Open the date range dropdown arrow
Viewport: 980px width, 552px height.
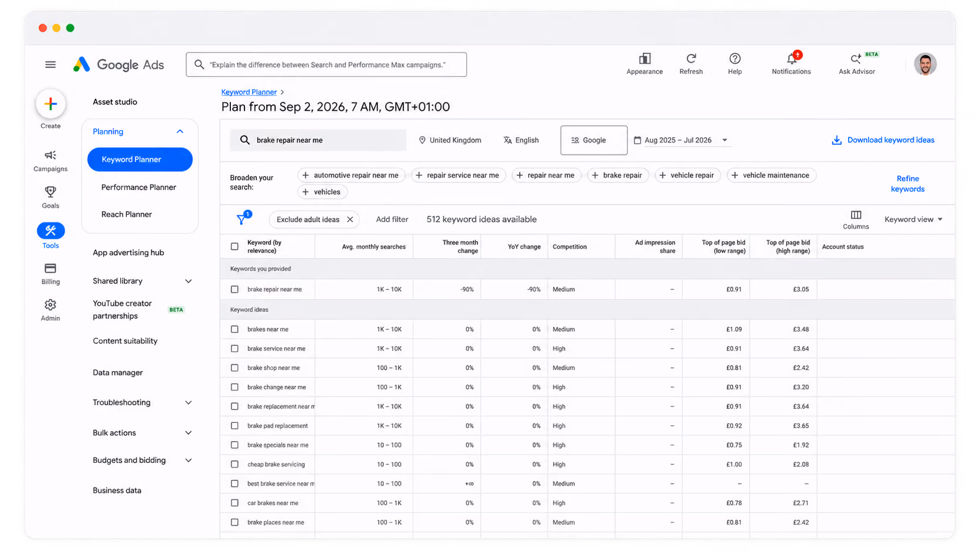[x=724, y=140]
